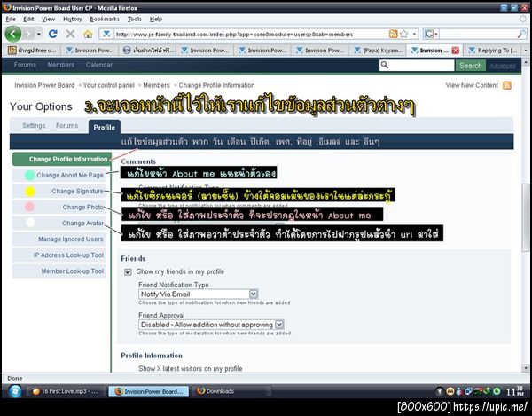Viewport: 532px width, 416px height.
Task: Open the Bookmarks menu
Action: point(105,19)
